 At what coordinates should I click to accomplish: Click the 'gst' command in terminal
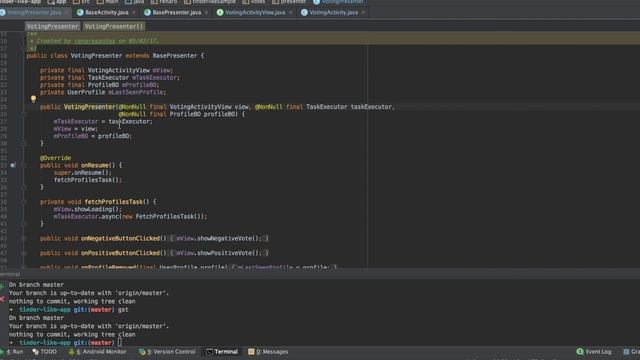(x=123, y=309)
